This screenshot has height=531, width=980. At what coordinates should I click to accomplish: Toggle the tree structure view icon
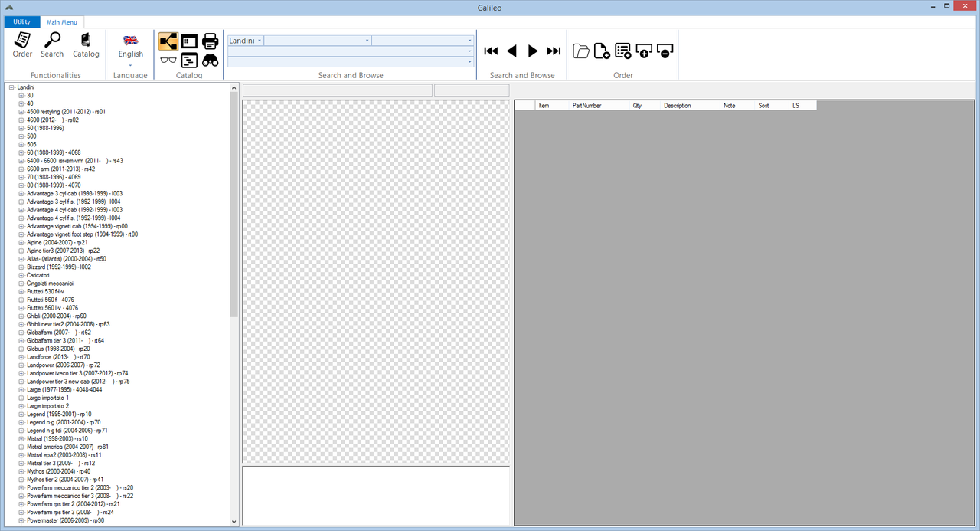click(x=168, y=41)
